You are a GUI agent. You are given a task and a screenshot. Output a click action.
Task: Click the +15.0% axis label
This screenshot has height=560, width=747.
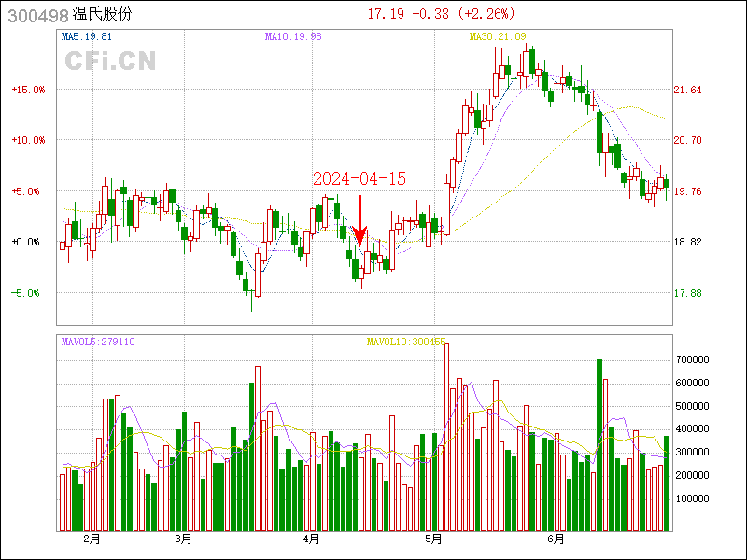click(28, 90)
